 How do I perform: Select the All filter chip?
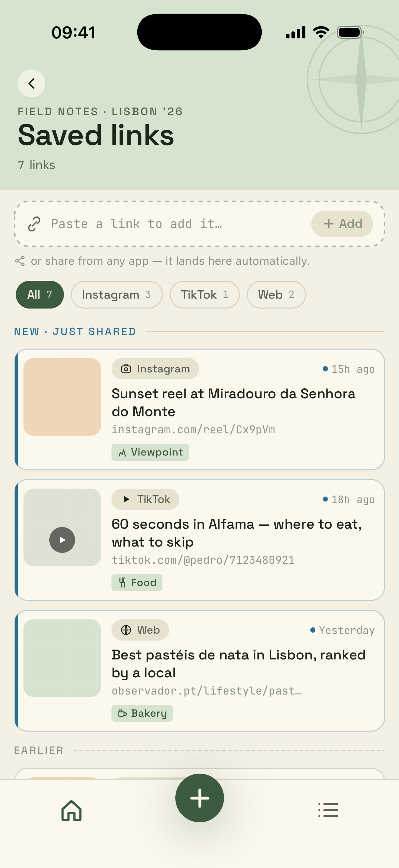(x=40, y=295)
